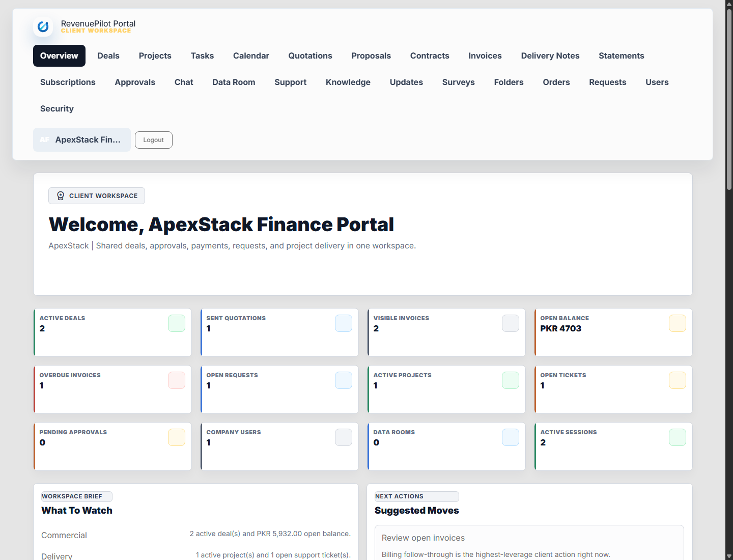Click the Welcome, ApexStack Finance Portal heading
The height and width of the screenshot is (560, 733).
point(221,225)
